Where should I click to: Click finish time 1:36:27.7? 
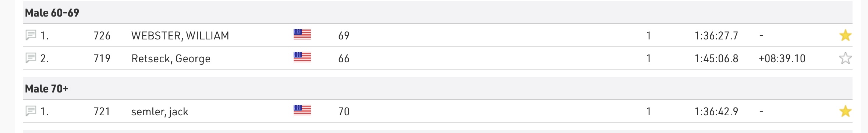pyautogui.click(x=716, y=36)
